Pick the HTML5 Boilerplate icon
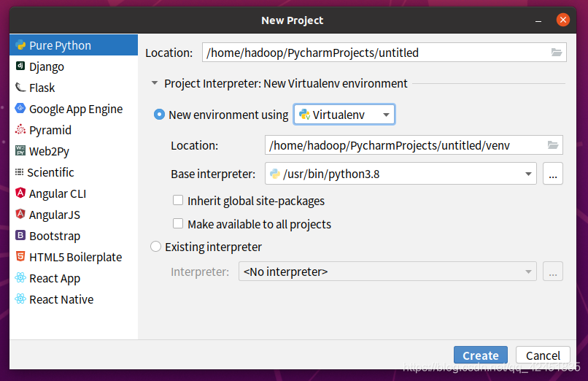 (x=20, y=256)
